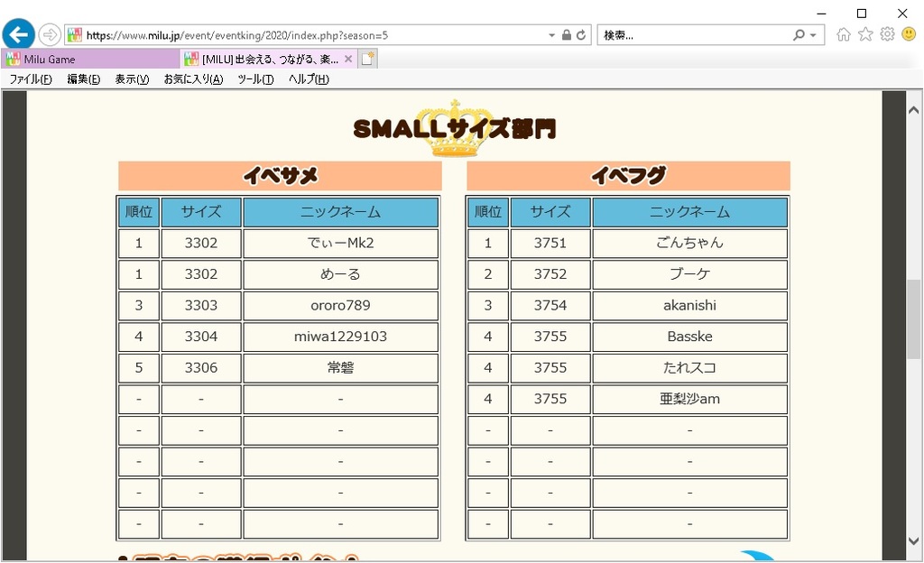Close the [MILU] 出会える tab
The image size is (924, 563).
[x=348, y=60]
